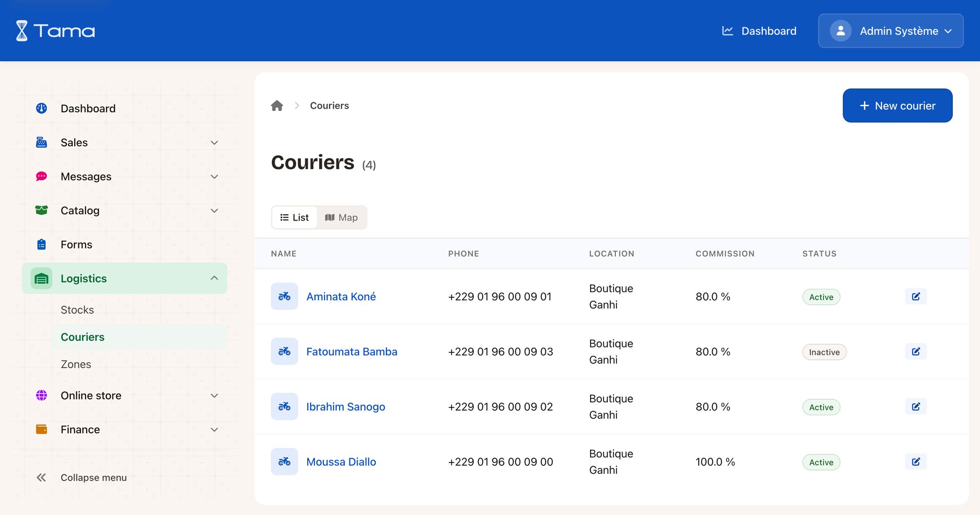Open Forms in sidebar
The width and height of the screenshot is (980, 515).
pyautogui.click(x=124, y=244)
